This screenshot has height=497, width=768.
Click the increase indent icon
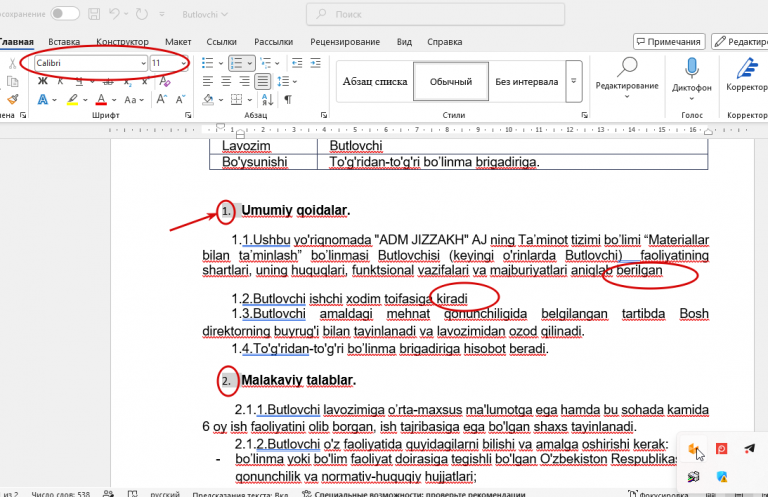point(315,63)
